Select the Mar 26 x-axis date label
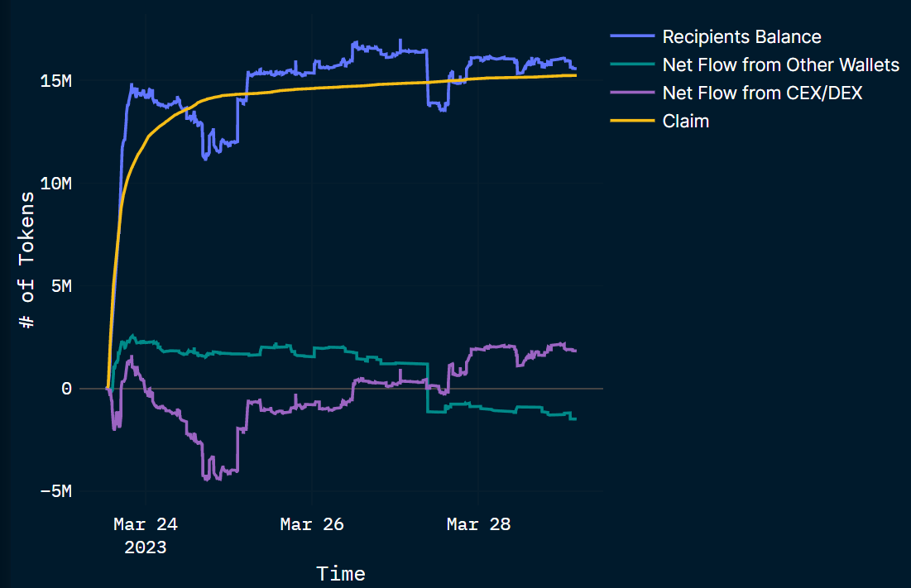Image resolution: width=911 pixels, height=588 pixels. click(312, 524)
